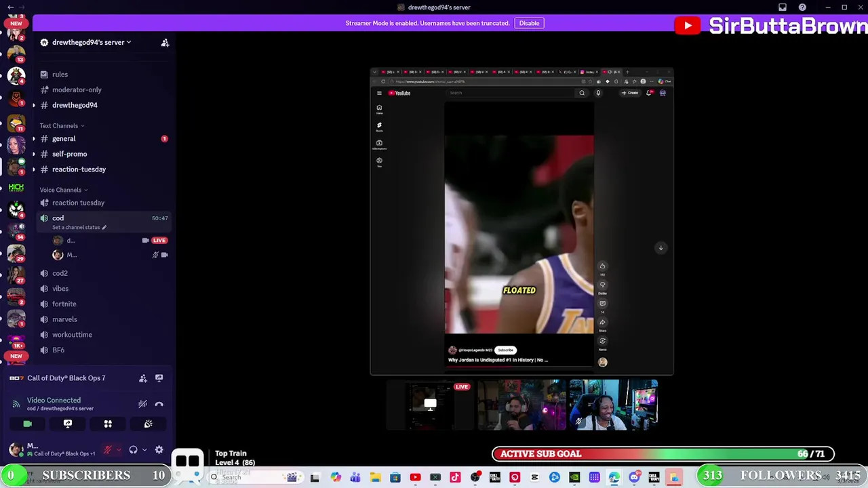This screenshot has height=488, width=868.
Task: Open my user avatar in the account panel
Action: 16,449
